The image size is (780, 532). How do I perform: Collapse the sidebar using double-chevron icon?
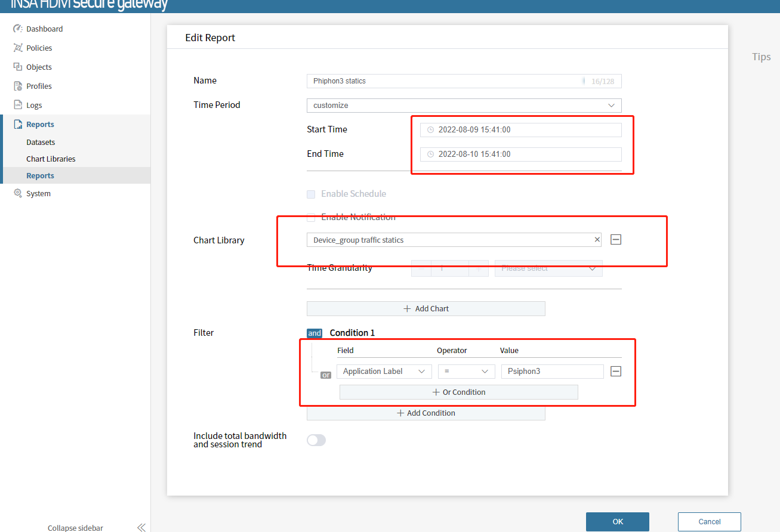coord(141,527)
